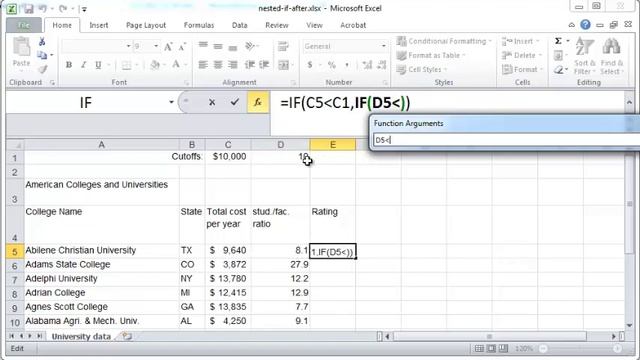Click the Borders icon
The image size is (640, 360).
pyautogui.click(x=126, y=65)
